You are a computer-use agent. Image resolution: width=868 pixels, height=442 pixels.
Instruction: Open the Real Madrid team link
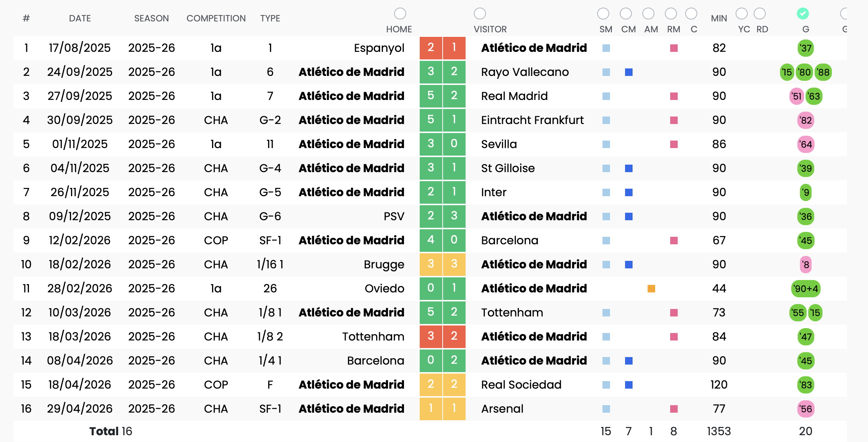click(514, 96)
